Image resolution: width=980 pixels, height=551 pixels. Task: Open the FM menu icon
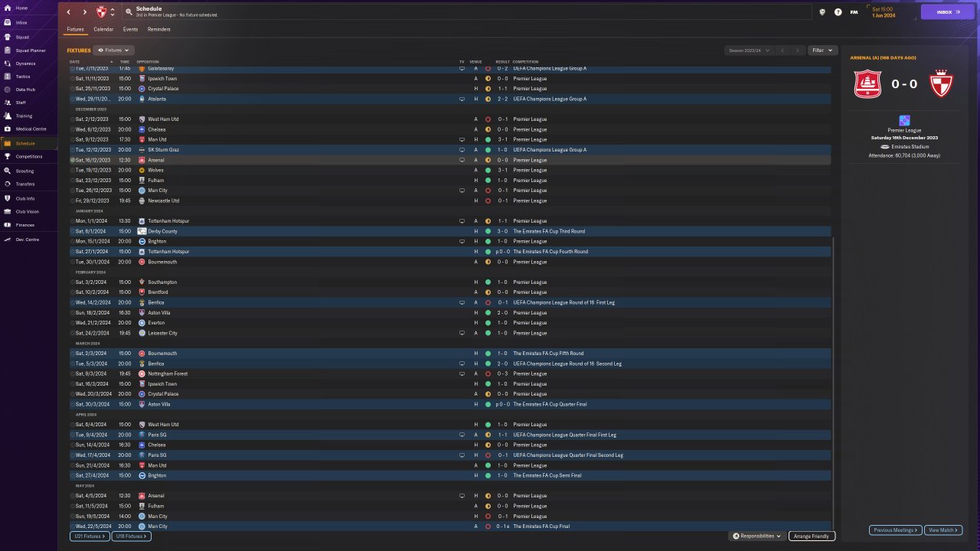[x=854, y=12]
